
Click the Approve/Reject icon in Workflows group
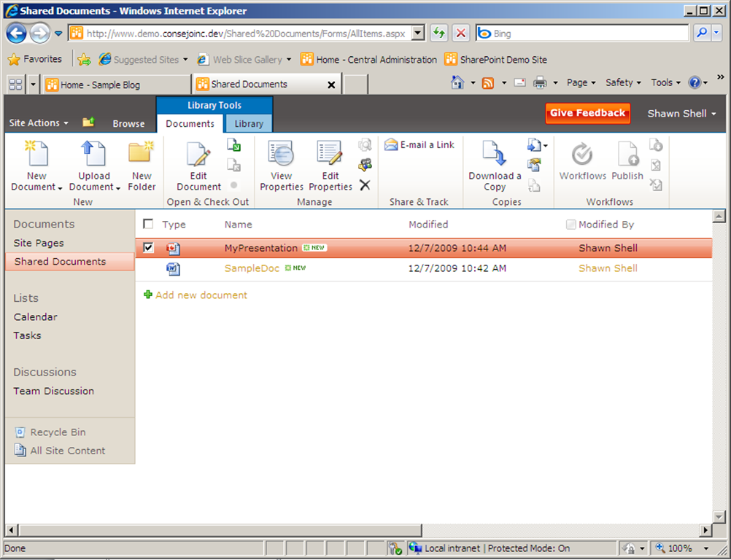pyautogui.click(x=656, y=165)
